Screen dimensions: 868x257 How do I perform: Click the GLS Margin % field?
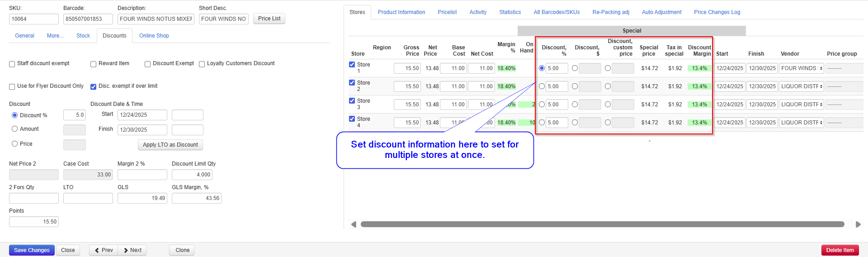(197, 198)
